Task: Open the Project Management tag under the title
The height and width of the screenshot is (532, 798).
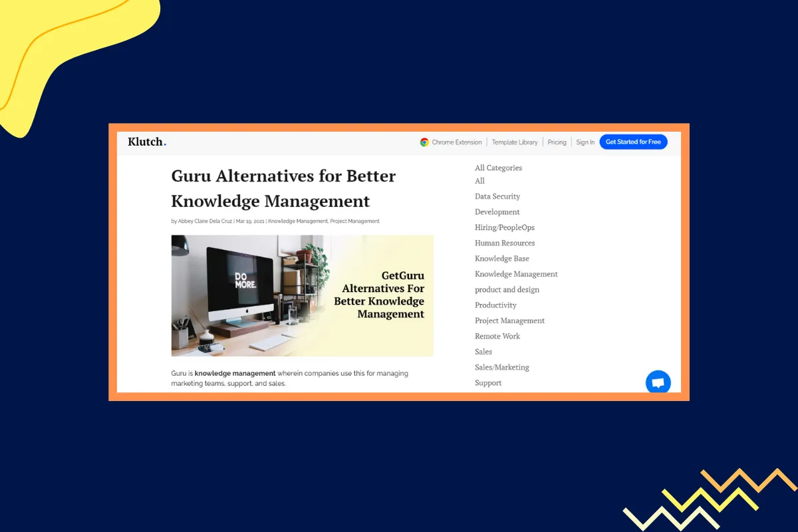Action: (x=354, y=221)
